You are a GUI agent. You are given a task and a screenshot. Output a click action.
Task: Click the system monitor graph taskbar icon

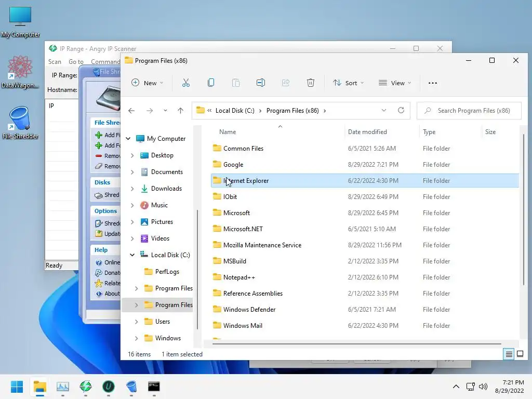[63, 387]
